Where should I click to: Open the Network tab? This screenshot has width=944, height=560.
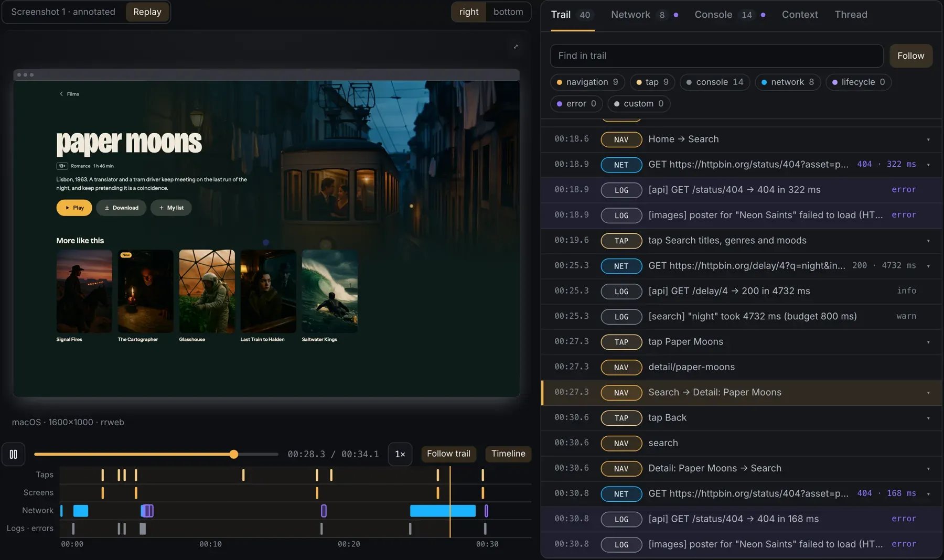point(645,15)
